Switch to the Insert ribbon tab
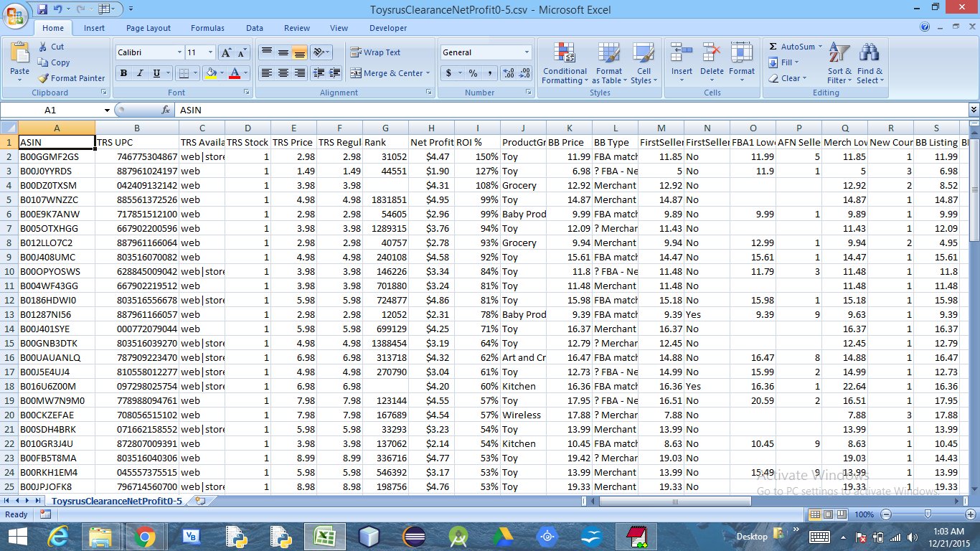 tap(94, 28)
